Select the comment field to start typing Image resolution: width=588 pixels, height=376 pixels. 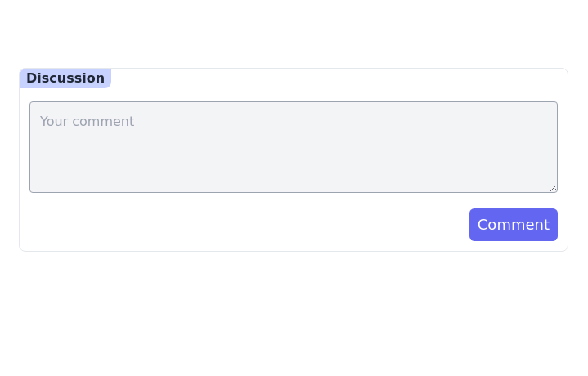pos(293,147)
